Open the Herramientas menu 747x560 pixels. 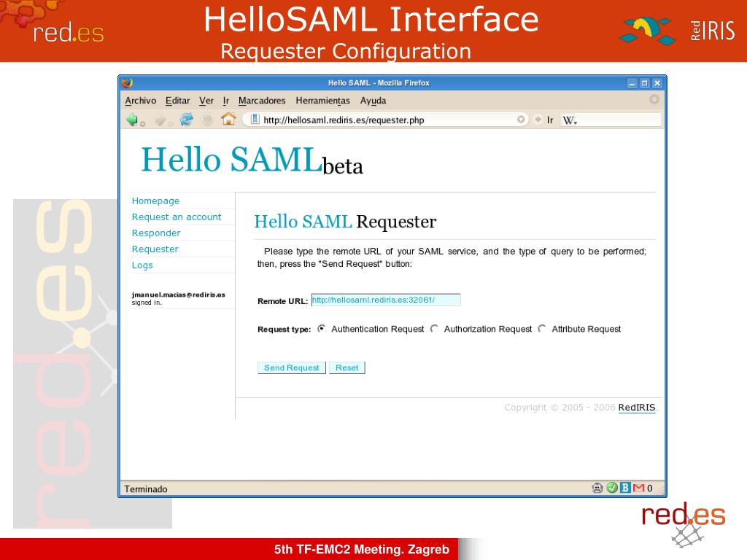pos(322,101)
